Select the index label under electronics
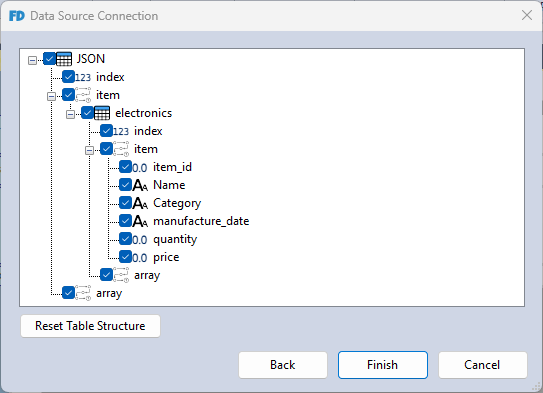This screenshot has width=543, height=393. (148, 131)
